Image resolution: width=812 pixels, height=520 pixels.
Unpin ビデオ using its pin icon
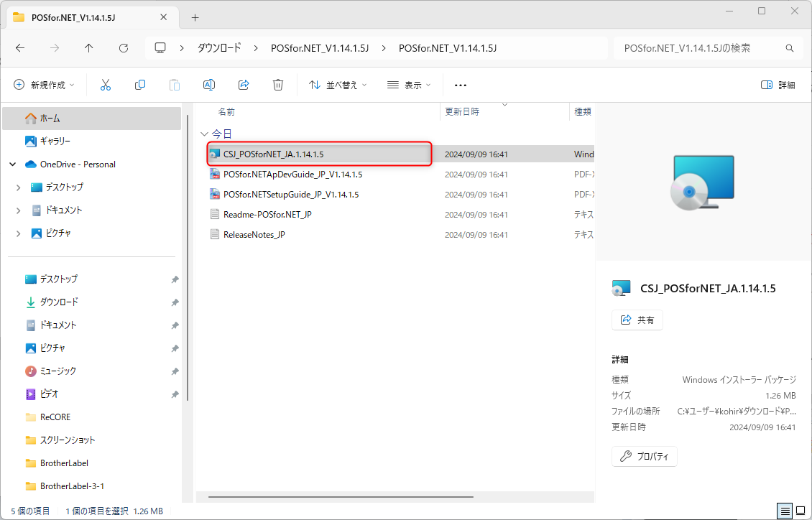coord(175,394)
